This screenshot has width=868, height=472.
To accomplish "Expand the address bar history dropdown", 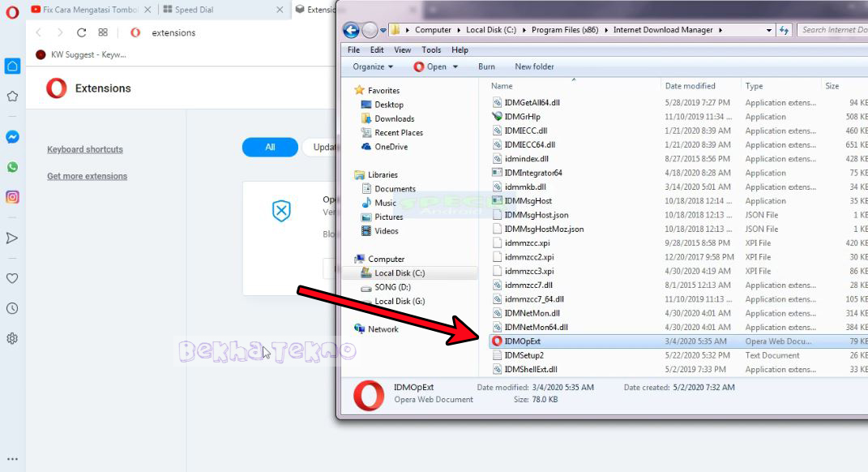I will [769, 30].
